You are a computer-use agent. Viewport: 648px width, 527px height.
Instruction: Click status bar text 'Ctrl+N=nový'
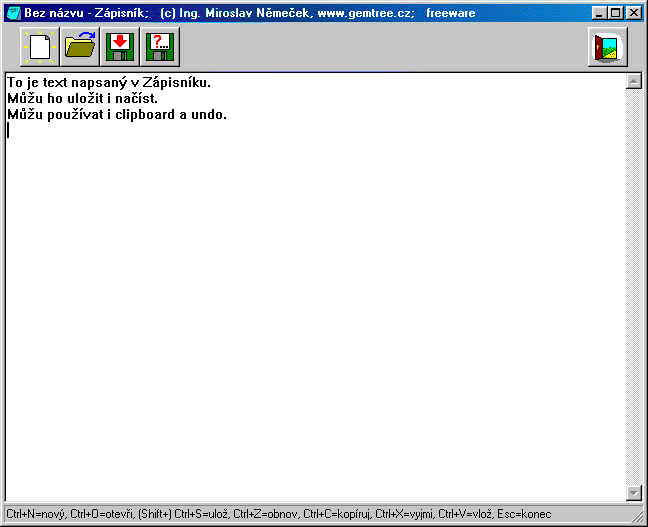click(36, 514)
